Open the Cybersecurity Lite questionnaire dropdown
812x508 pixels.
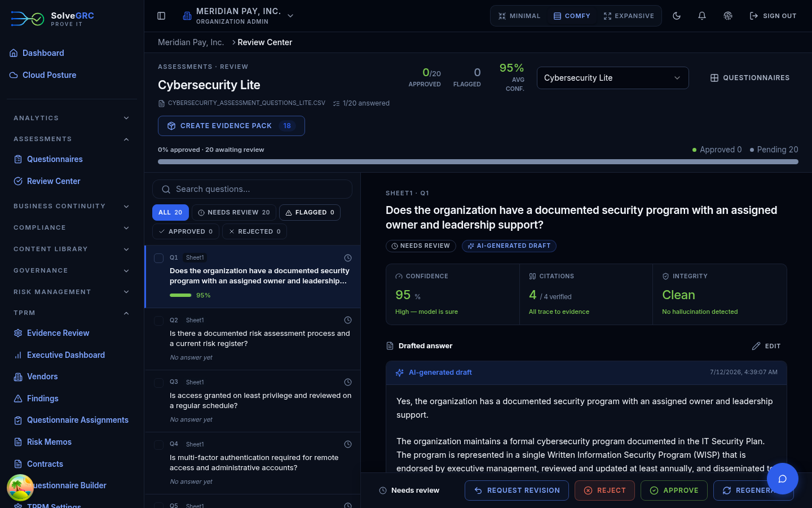pyautogui.click(x=612, y=78)
